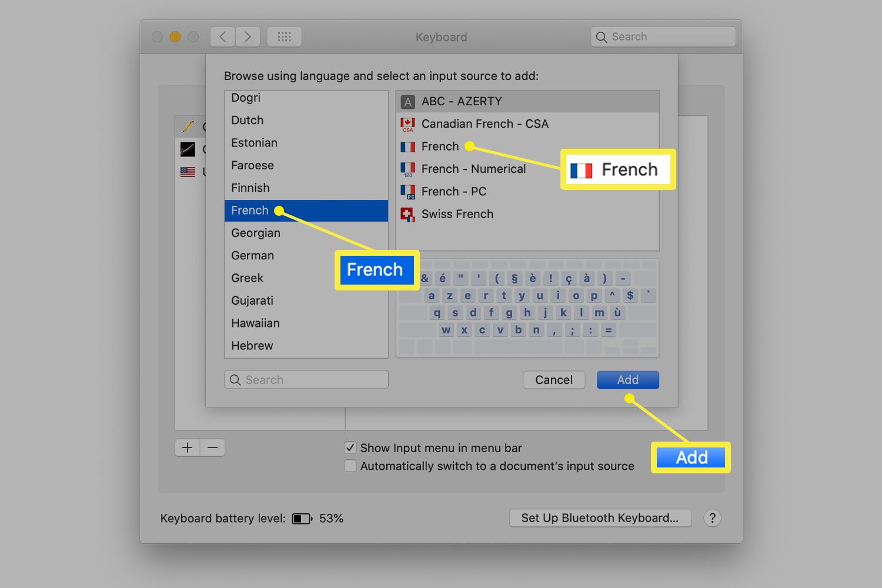
Task: Click the yellow minimize window button
Action: click(175, 36)
